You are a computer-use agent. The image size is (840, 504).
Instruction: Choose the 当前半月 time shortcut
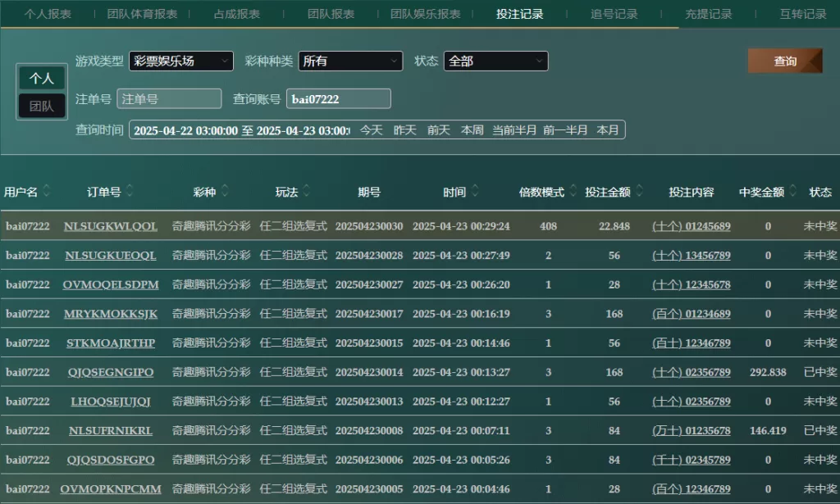[x=514, y=130]
